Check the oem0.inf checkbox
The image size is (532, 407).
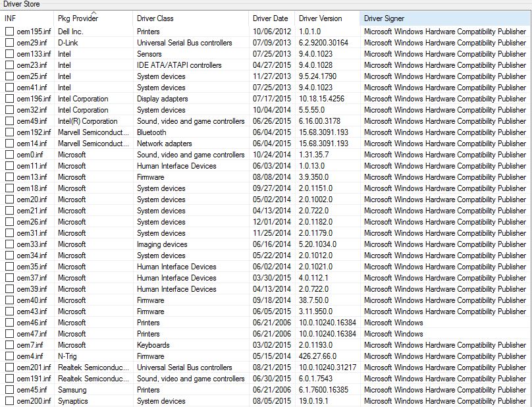pyautogui.click(x=9, y=155)
